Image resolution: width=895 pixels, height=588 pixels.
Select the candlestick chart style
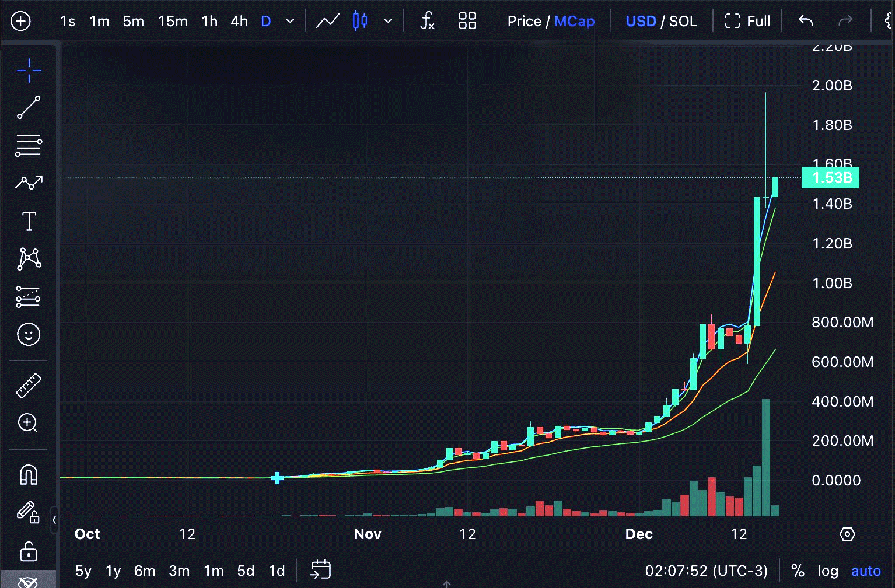pos(360,22)
